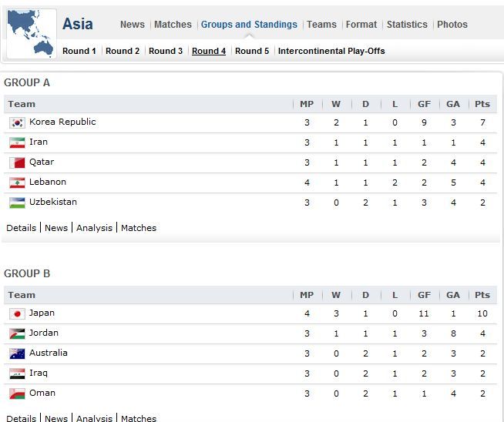Switch to the Statistics tab
The height and width of the screenshot is (422, 504).
pos(407,25)
